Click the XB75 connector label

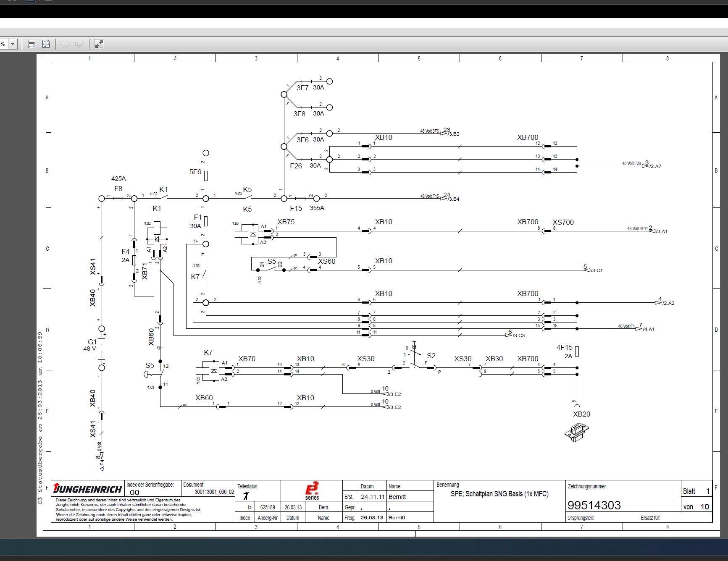tap(286, 222)
